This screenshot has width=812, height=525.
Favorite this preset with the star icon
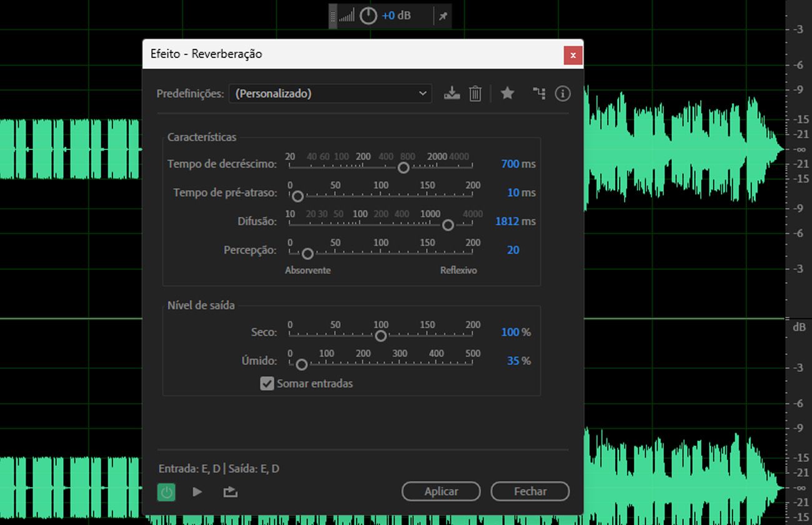point(507,93)
